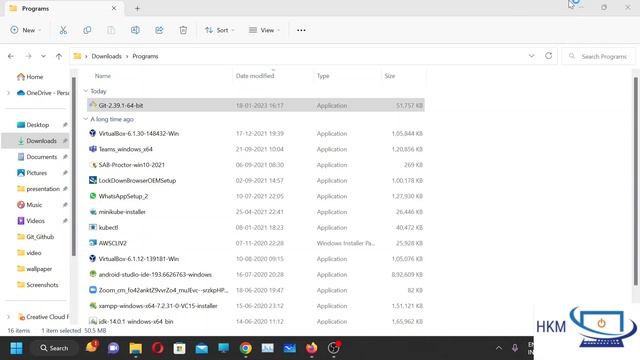Image resolution: width=640 pixels, height=360 pixels.
Task: Click the taskbar Search box
Action: click(54, 348)
